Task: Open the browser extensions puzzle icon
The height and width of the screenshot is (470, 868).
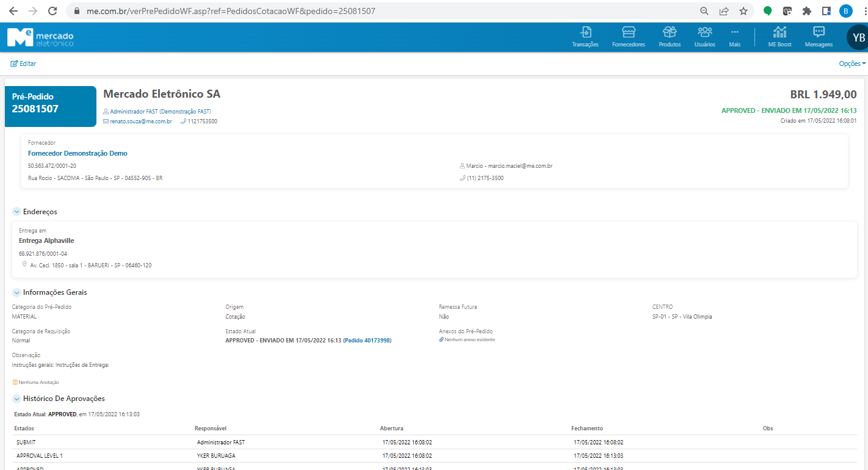Action: click(x=807, y=11)
